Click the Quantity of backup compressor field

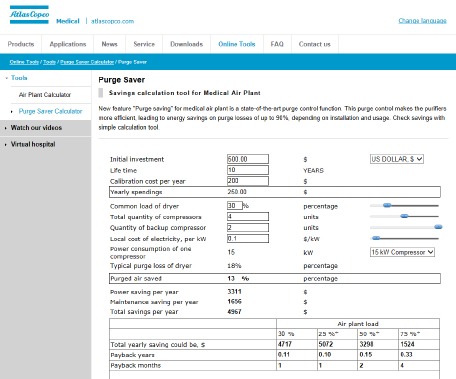pyautogui.click(x=248, y=228)
